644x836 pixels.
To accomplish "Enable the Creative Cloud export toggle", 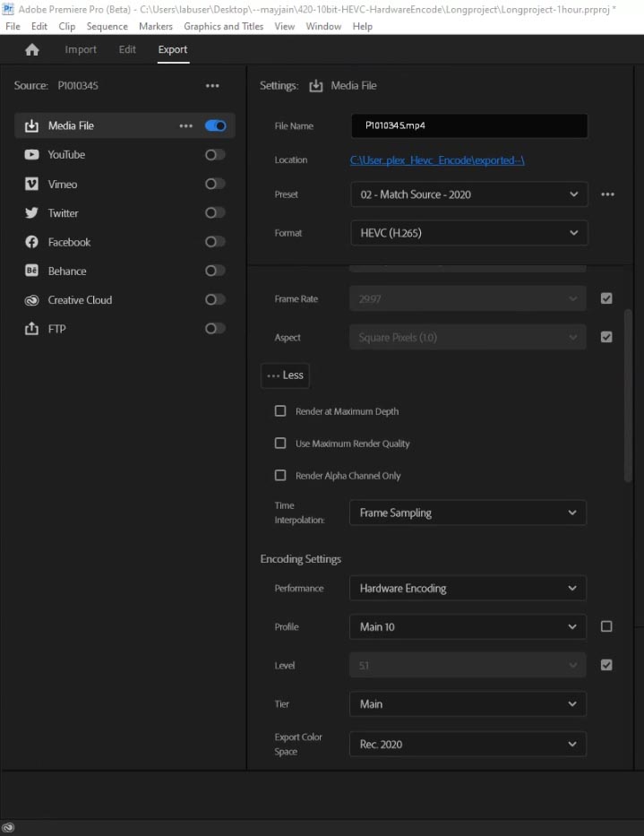I will pos(215,299).
